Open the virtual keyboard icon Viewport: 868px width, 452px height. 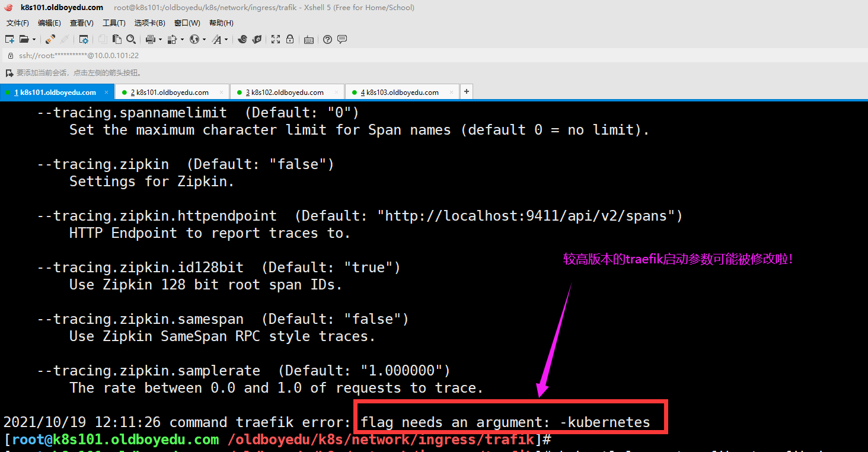(308, 40)
